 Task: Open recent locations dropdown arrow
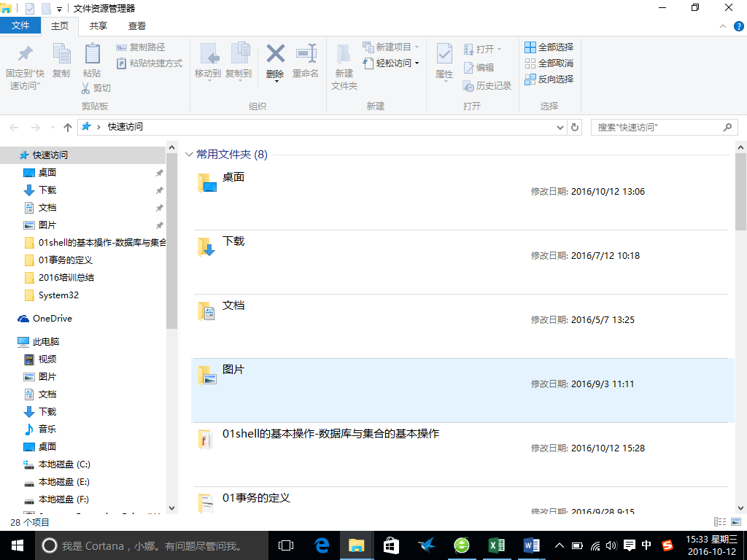pos(53,127)
